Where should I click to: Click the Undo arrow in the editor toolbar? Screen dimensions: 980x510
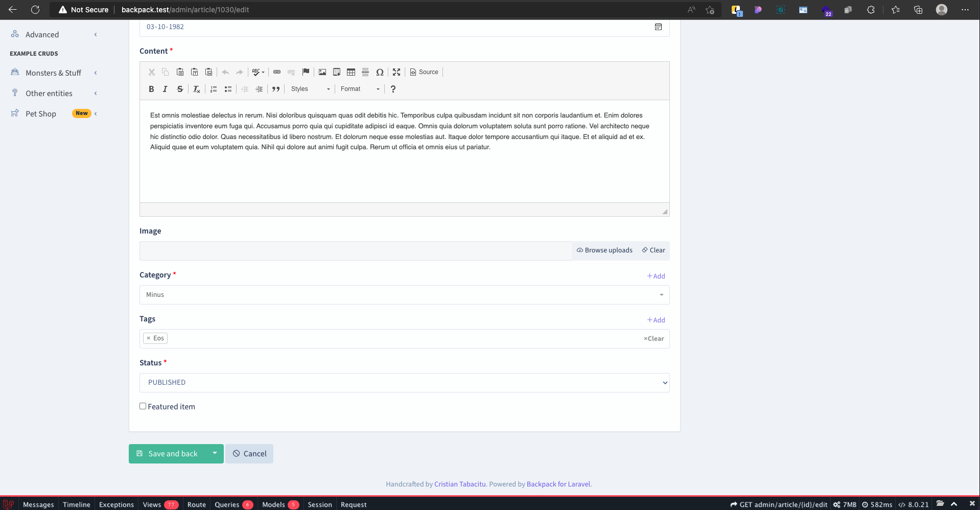click(x=225, y=72)
